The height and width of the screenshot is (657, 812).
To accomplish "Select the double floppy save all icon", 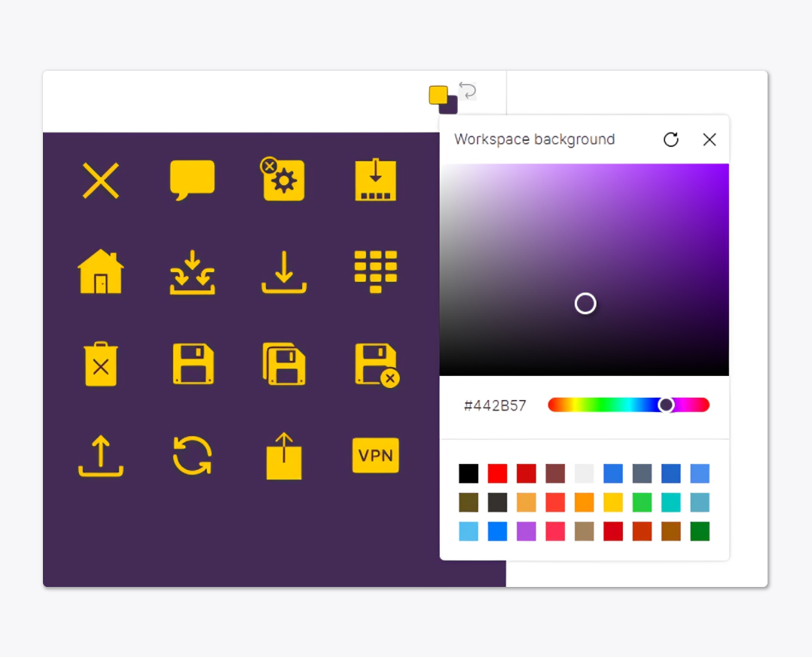I will (284, 364).
